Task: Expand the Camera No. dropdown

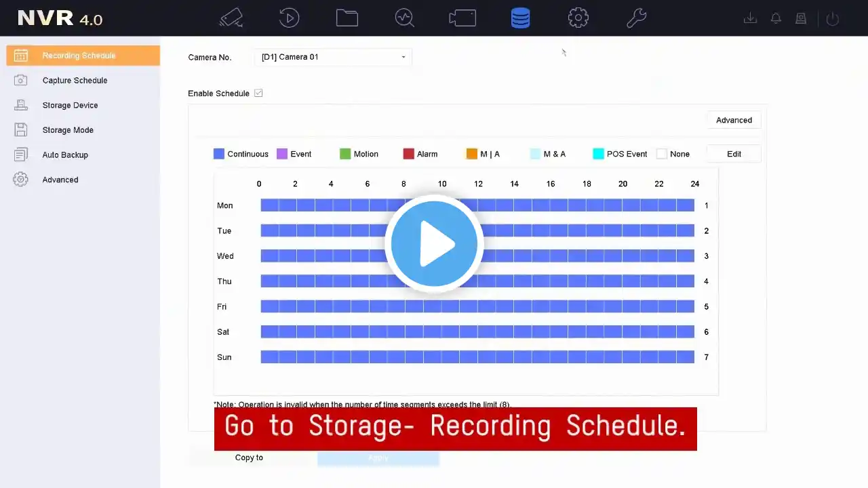Action: [333, 57]
